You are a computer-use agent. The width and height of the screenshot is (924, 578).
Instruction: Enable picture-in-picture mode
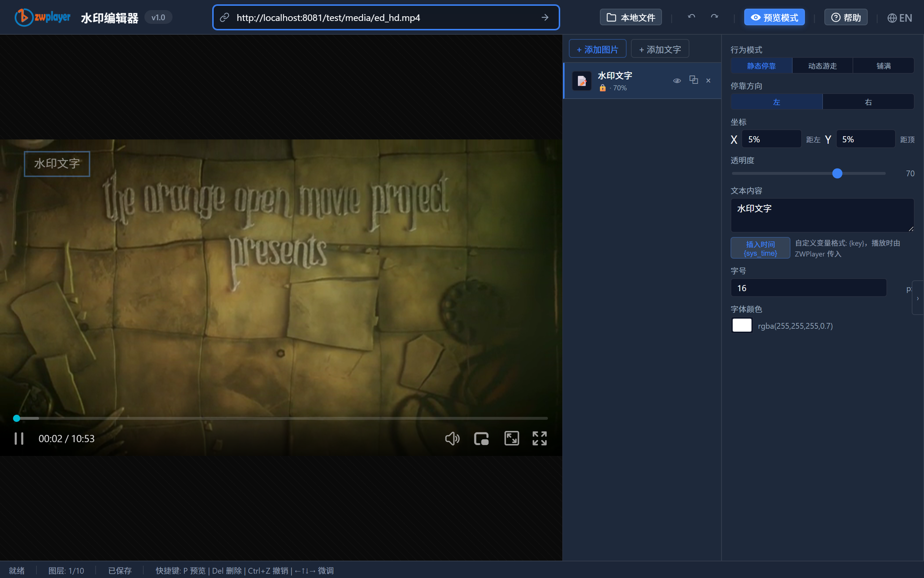coord(481,439)
